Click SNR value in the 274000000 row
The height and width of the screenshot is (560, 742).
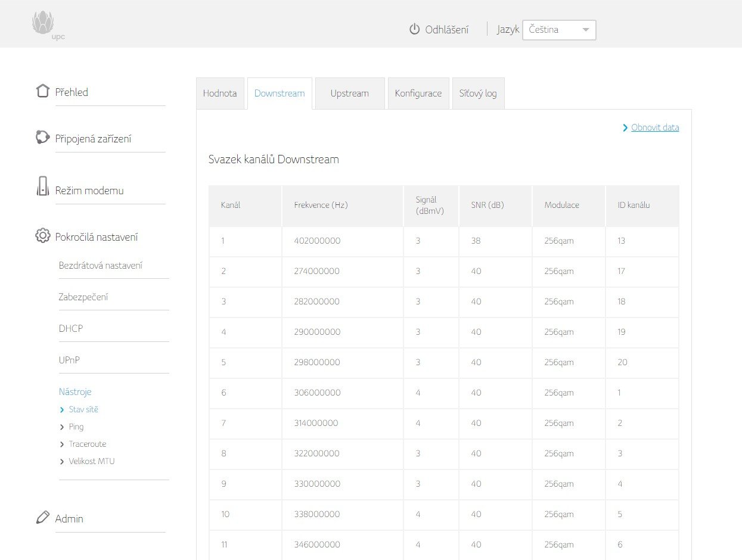pos(476,272)
